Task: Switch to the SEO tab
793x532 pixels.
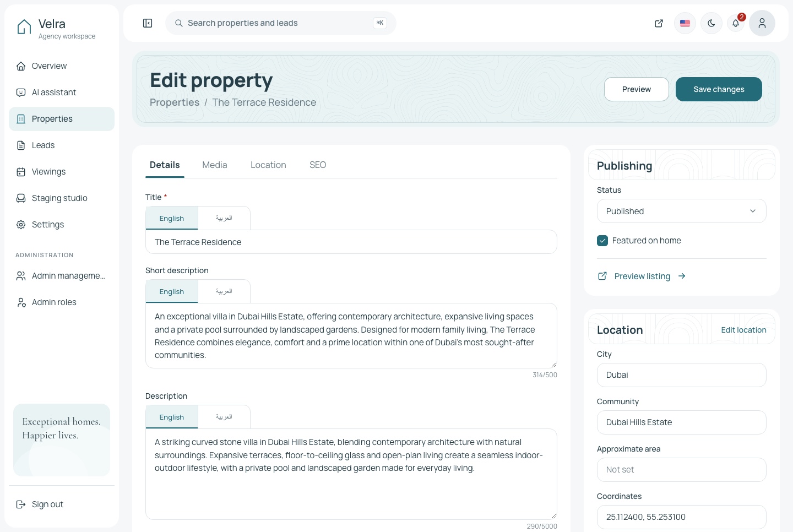Action: pyautogui.click(x=318, y=165)
